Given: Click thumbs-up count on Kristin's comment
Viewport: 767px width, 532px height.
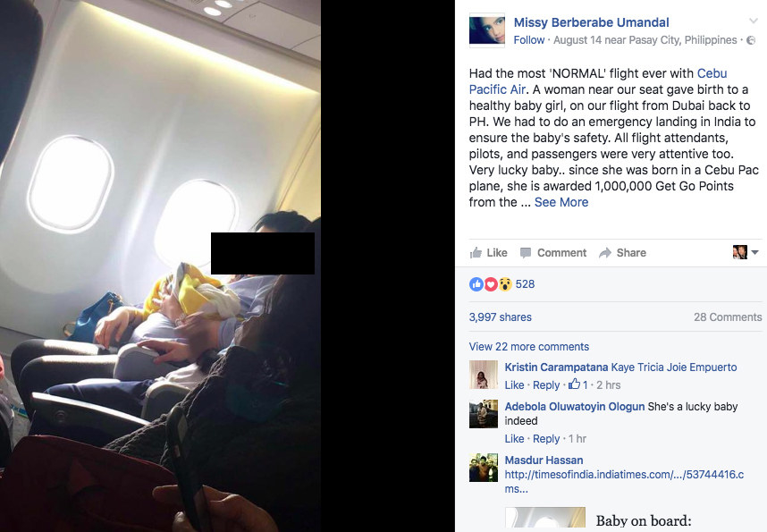Looking at the screenshot, I should (x=578, y=384).
